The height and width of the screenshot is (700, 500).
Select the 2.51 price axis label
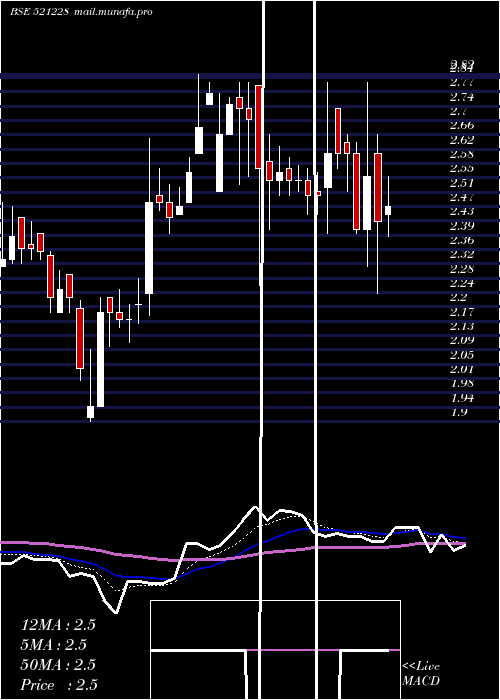tap(462, 183)
